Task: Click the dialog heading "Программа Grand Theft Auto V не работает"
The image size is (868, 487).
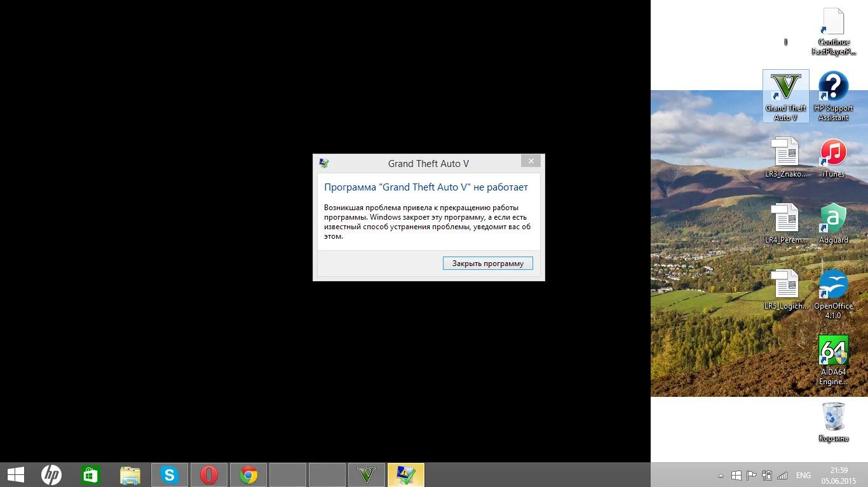Action: (426, 187)
